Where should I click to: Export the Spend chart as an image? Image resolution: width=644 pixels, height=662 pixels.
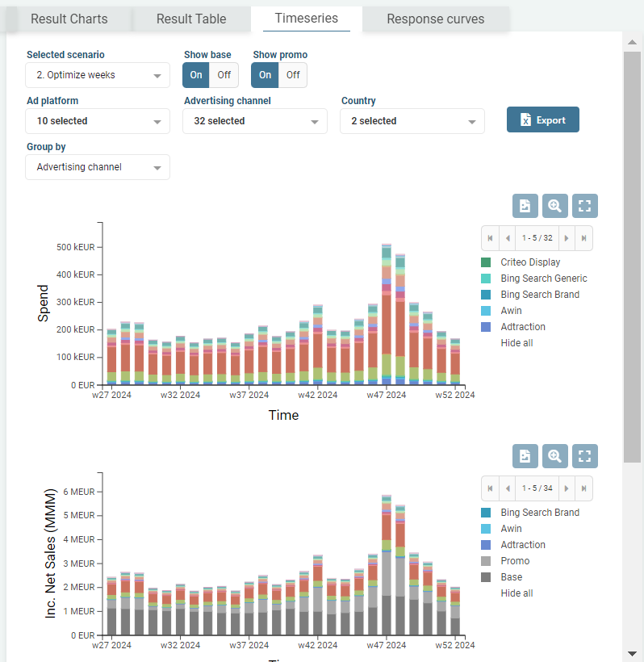point(525,206)
